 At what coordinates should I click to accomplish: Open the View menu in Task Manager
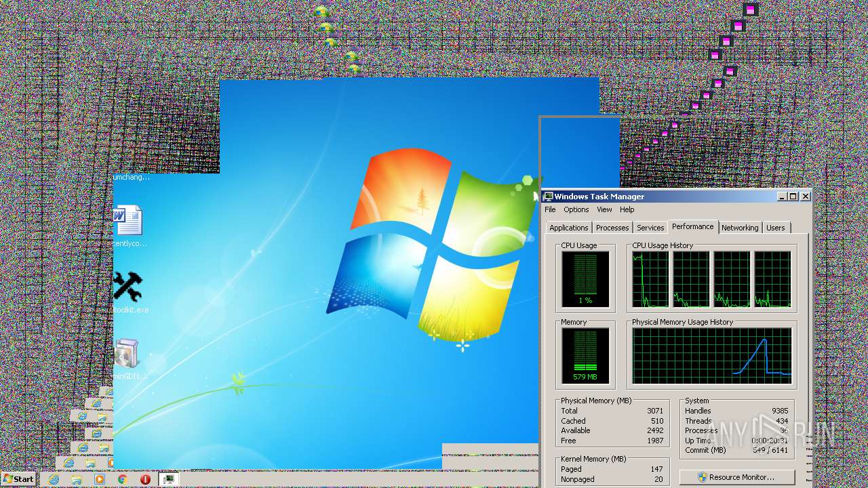point(604,209)
